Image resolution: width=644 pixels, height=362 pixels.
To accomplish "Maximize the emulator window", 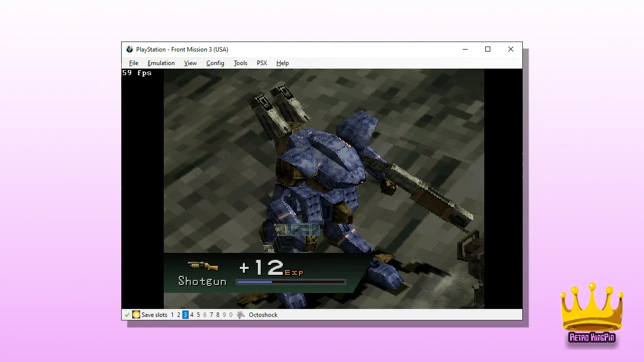I will [x=488, y=49].
